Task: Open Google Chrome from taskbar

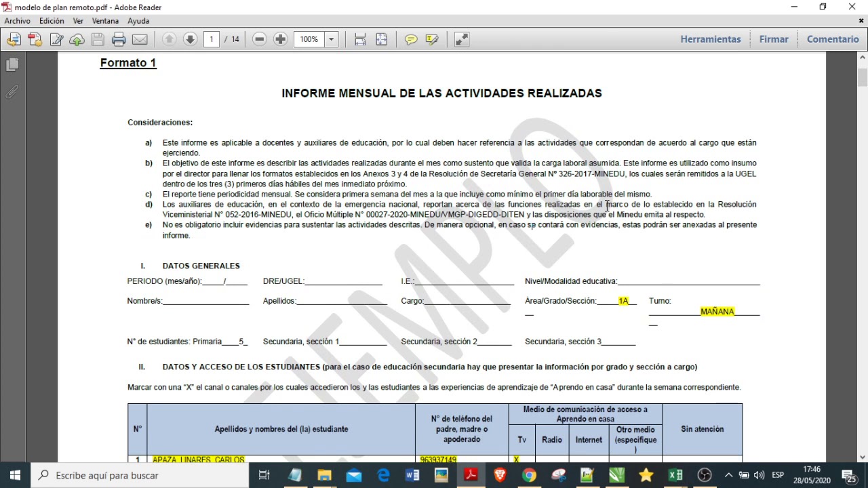Action: 530,475
